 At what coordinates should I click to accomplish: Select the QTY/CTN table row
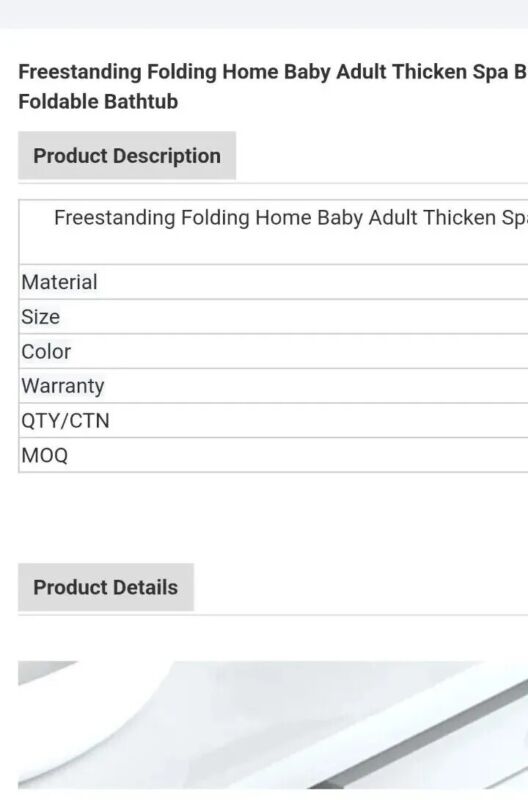(273, 420)
